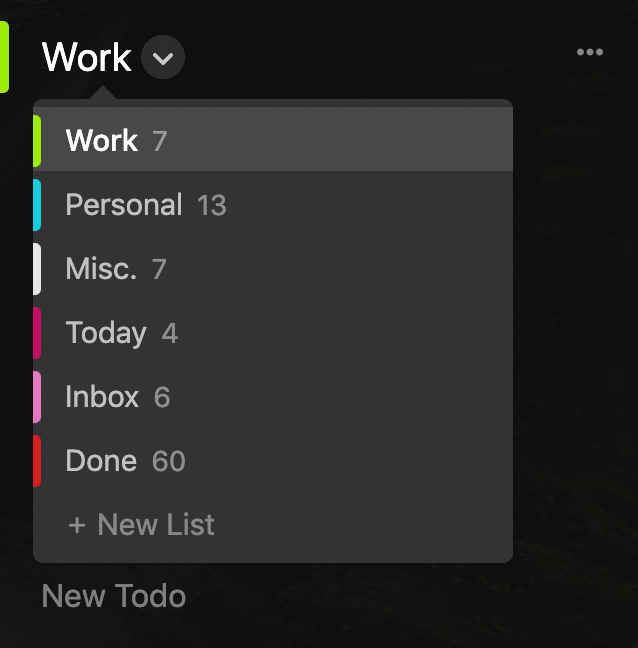Screen dimensions: 638x648
Task: Go to the Inbox list
Action: click(273, 397)
